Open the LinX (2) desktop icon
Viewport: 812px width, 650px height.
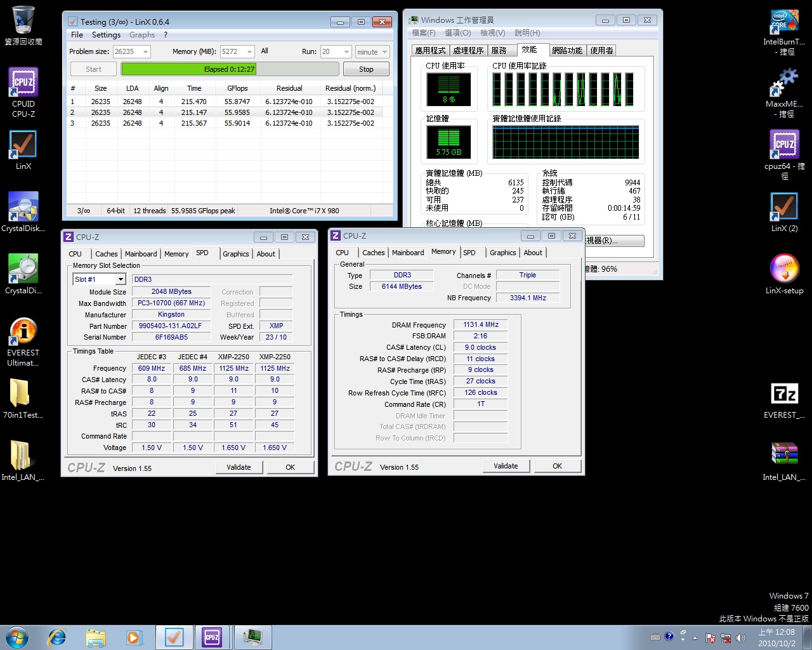click(784, 212)
